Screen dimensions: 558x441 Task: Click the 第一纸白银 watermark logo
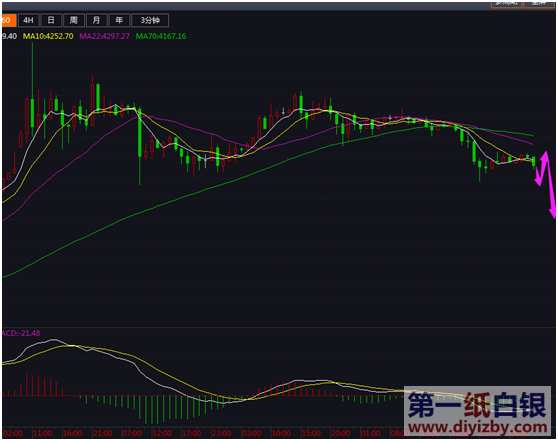pos(477,405)
